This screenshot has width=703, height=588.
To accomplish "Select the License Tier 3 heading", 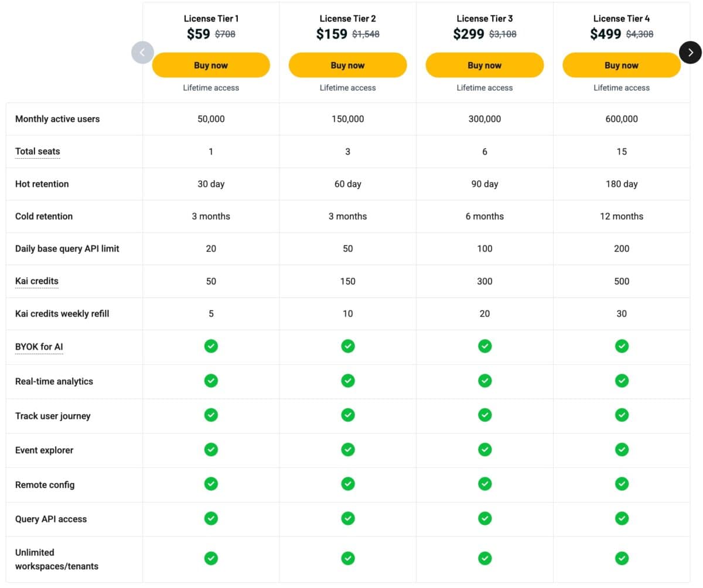I will 484,19.
